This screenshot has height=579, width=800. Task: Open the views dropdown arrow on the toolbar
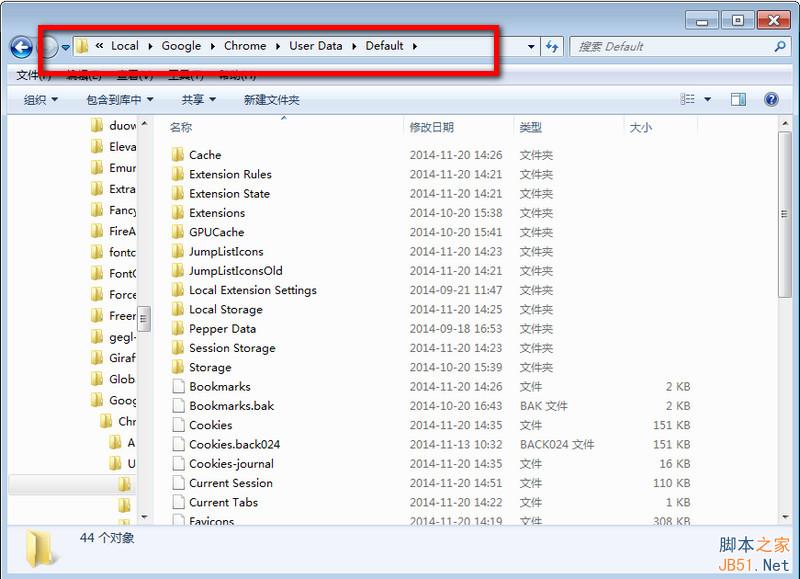point(706,98)
